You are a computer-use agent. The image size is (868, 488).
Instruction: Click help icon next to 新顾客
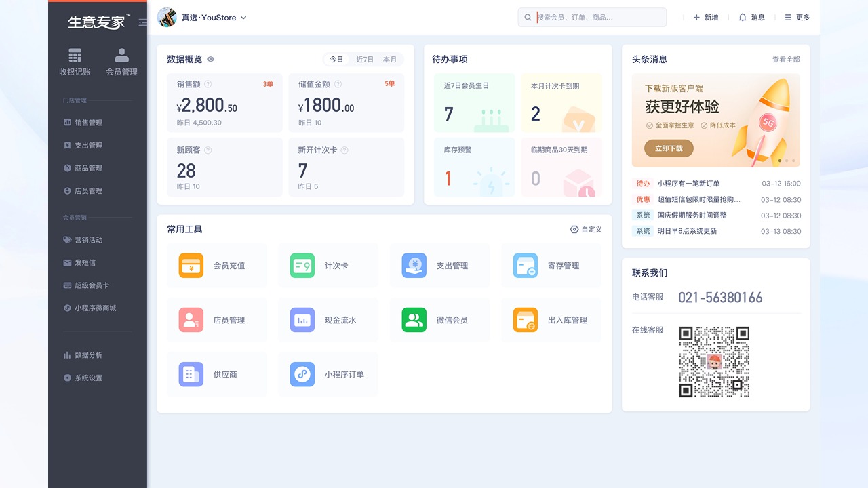pos(208,150)
